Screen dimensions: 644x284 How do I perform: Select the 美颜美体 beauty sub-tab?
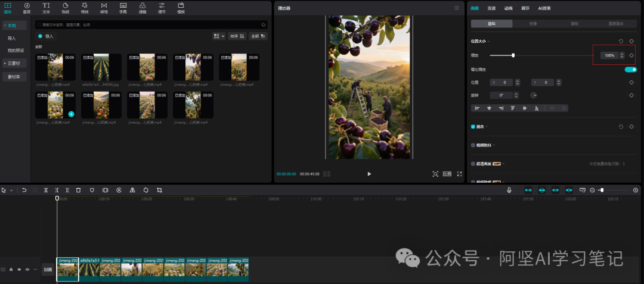pyautogui.click(x=616, y=24)
